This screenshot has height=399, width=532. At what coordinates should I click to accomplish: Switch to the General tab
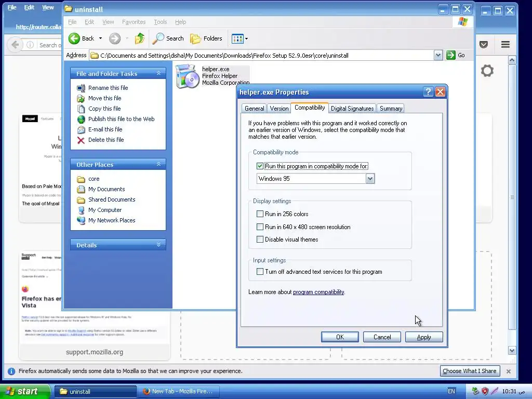(x=254, y=109)
